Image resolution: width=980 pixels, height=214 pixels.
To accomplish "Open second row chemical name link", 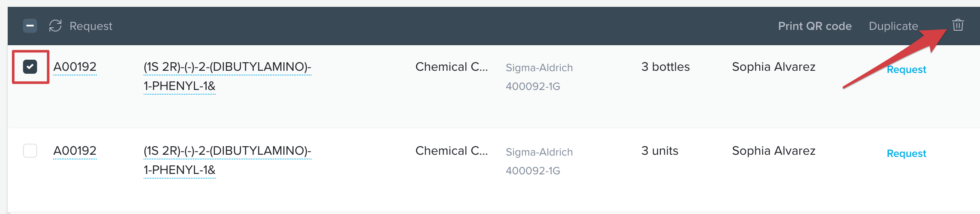I will point(228,160).
